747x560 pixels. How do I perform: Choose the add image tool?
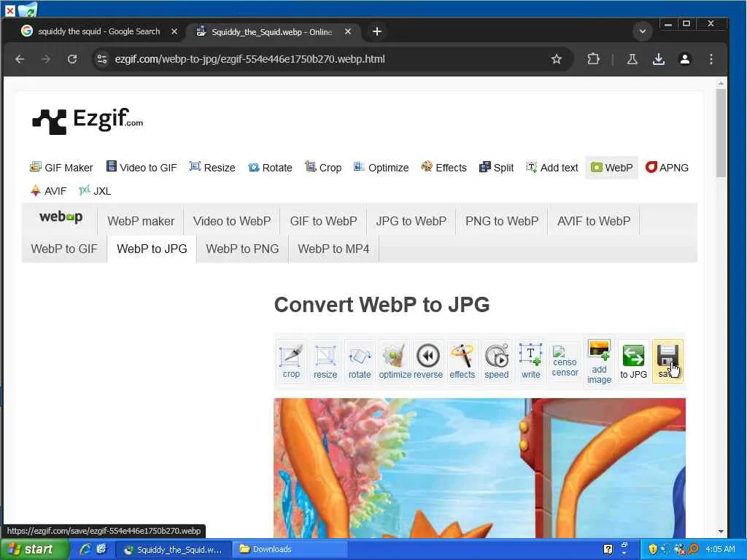click(x=600, y=362)
